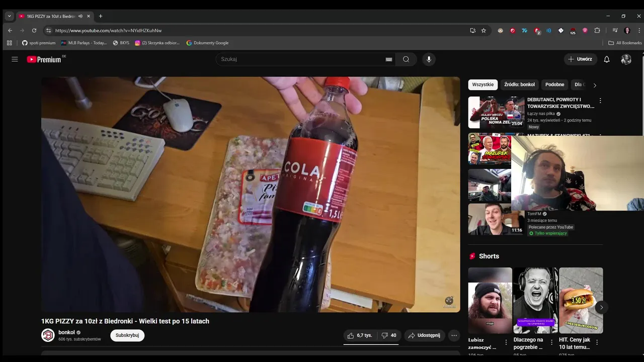Open the Chrome apps grid shortcut
This screenshot has width=644, height=362.
coord(9,43)
